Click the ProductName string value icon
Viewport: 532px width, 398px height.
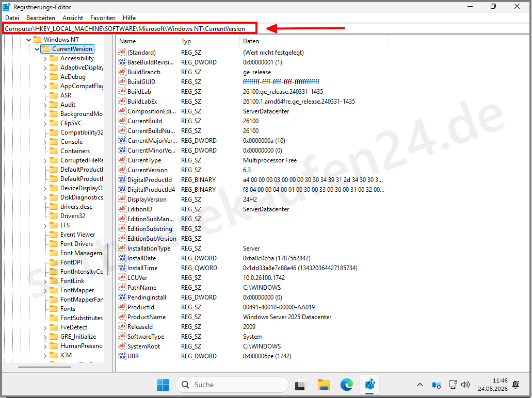point(122,317)
